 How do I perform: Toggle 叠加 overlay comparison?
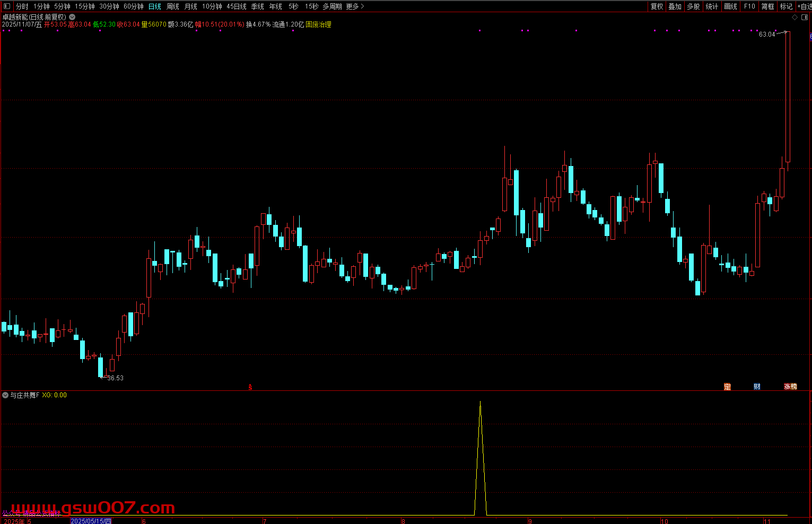click(x=675, y=6)
